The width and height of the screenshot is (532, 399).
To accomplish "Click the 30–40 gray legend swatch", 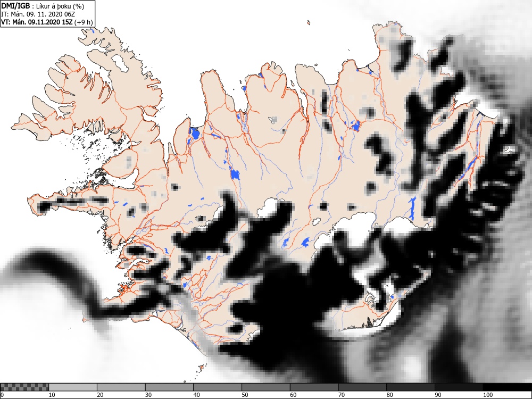I will (169, 387).
